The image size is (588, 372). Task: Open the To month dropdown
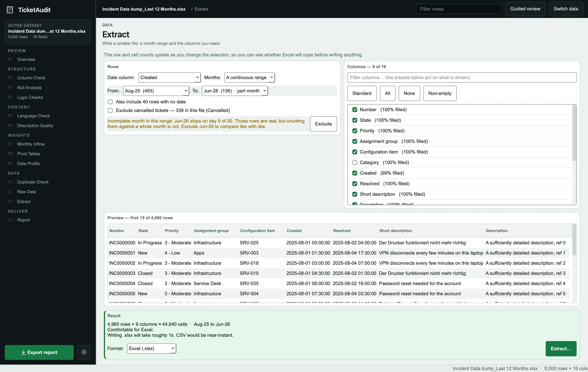click(235, 91)
